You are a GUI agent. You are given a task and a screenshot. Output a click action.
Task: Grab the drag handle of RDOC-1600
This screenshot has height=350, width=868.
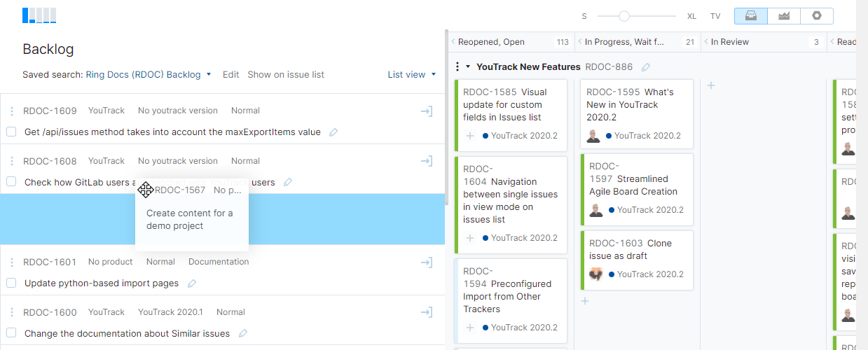coord(11,312)
